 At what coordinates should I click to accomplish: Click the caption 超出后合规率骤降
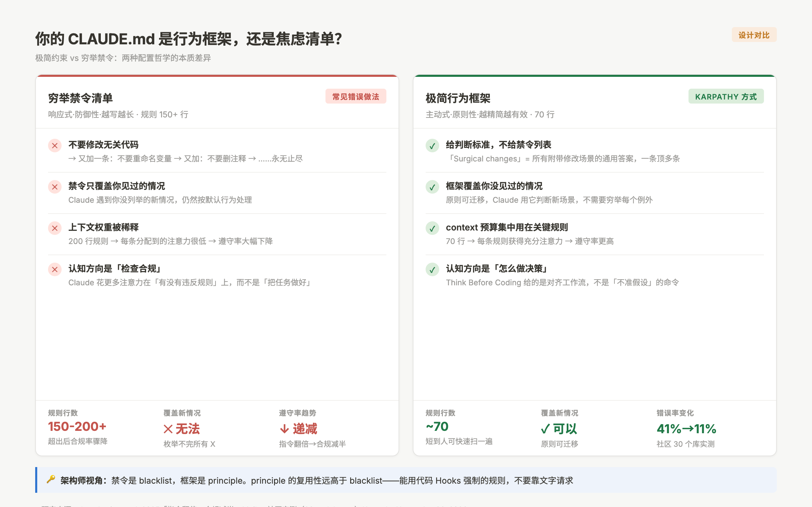point(78,441)
